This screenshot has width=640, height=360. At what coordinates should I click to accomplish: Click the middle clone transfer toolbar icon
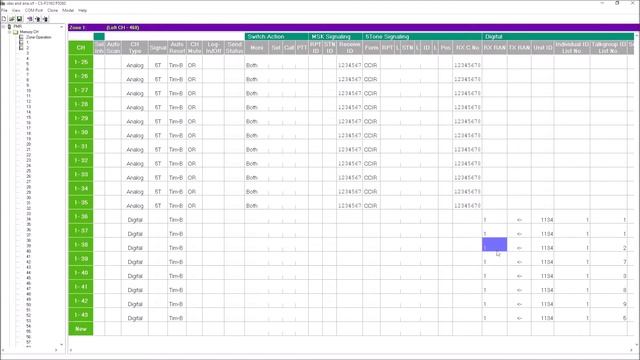38,19
